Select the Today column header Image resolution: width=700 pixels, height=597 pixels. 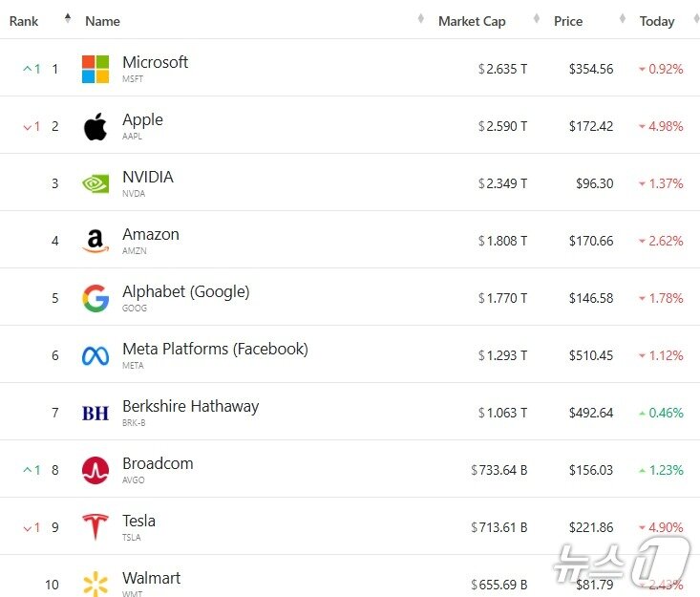[657, 21]
